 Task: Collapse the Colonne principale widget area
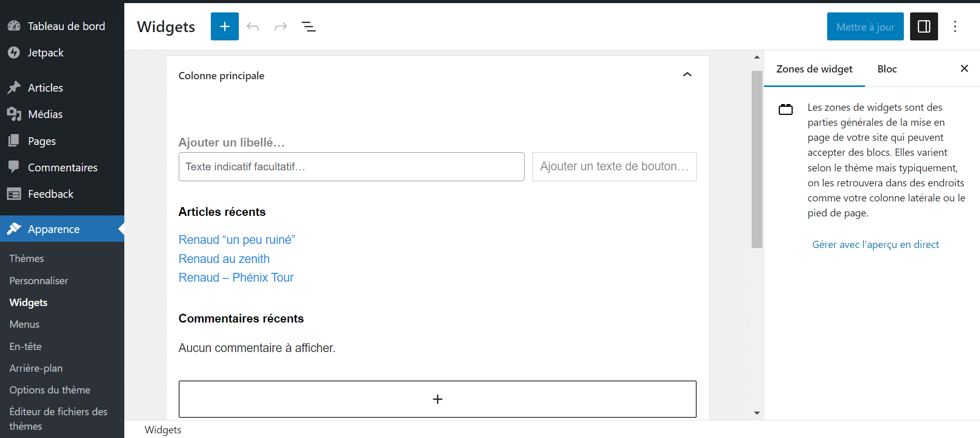click(x=687, y=75)
